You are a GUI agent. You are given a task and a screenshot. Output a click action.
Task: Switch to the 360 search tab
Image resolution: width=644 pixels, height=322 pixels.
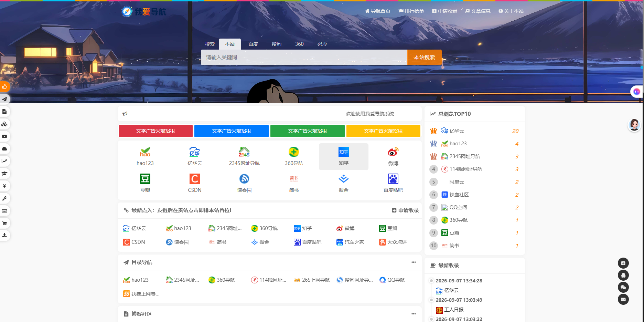click(299, 44)
